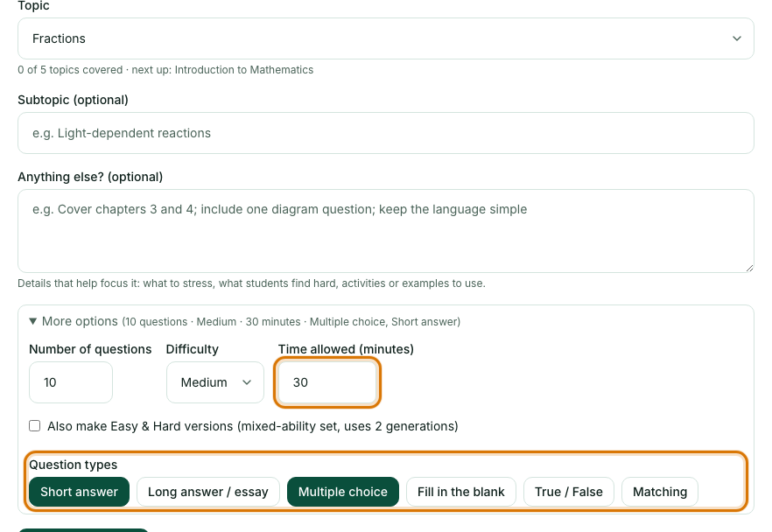Viewport: 772px width, 532px height.
Task: Deselect the Multiple choice question type
Action: pos(343,492)
